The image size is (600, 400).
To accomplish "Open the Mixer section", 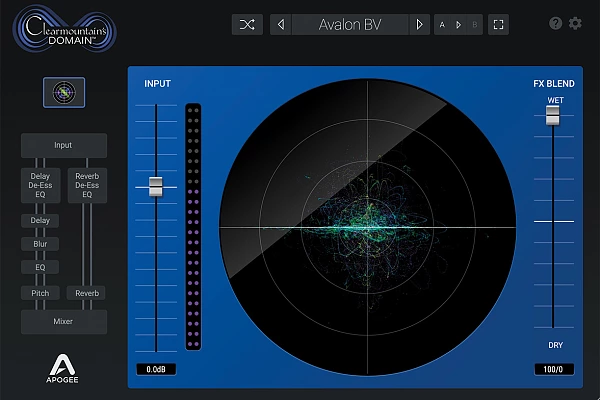I will [64, 322].
